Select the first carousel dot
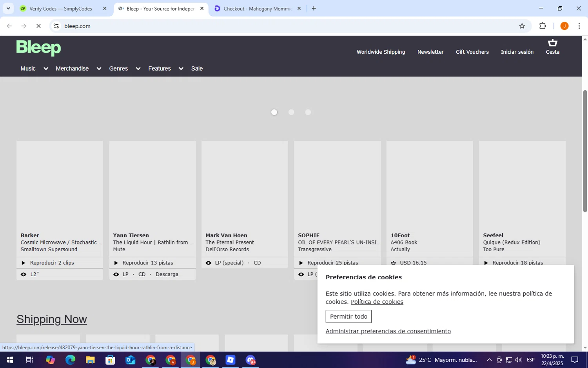The width and height of the screenshot is (588, 368). point(274,112)
